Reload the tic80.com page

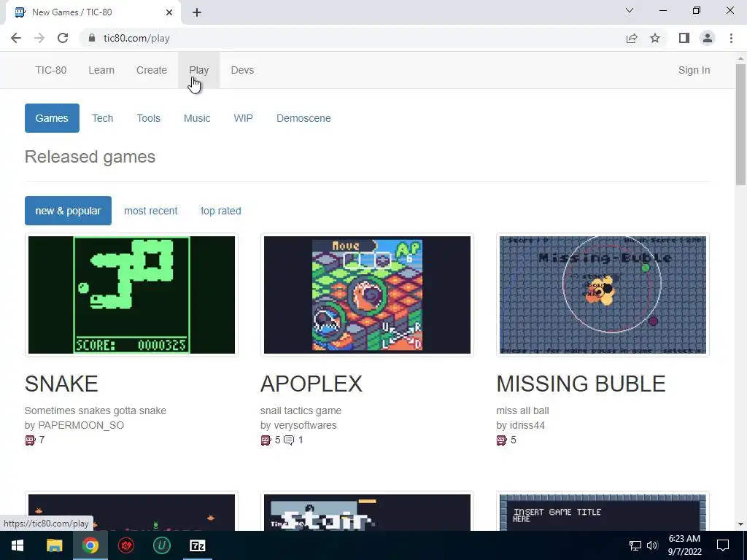point(63,38)
